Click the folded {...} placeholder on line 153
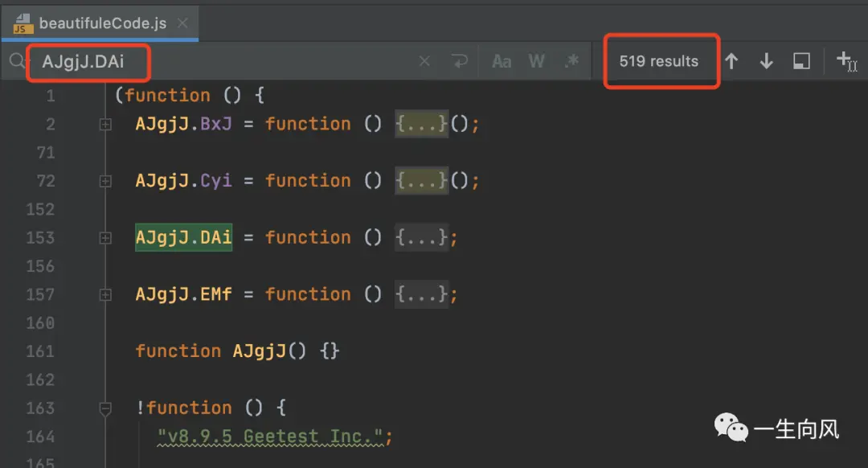 coord(421,237)
